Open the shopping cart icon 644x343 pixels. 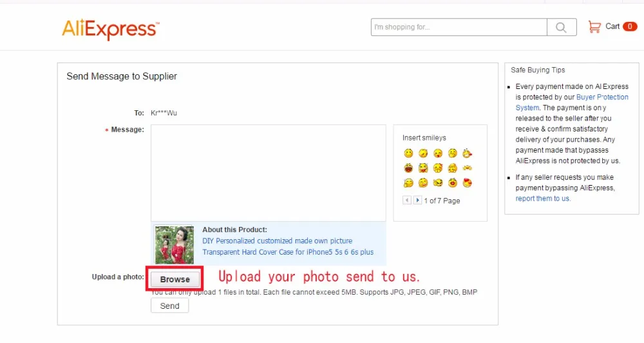pyautogui.click(x=594, y=26)
